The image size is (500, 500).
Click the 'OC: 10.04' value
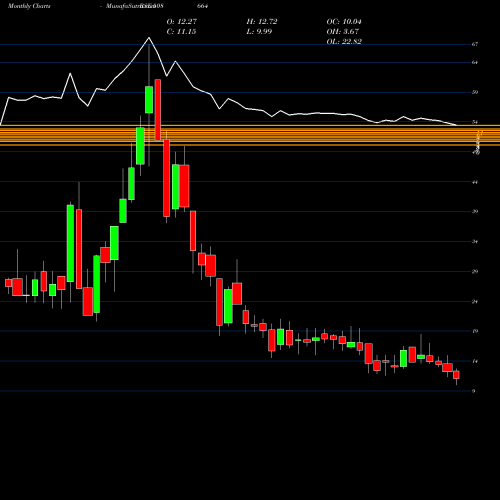coord(344,22)
